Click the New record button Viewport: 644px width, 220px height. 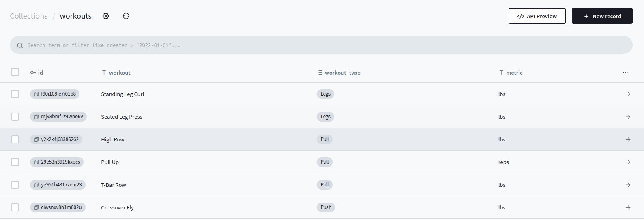coord(602,16)
